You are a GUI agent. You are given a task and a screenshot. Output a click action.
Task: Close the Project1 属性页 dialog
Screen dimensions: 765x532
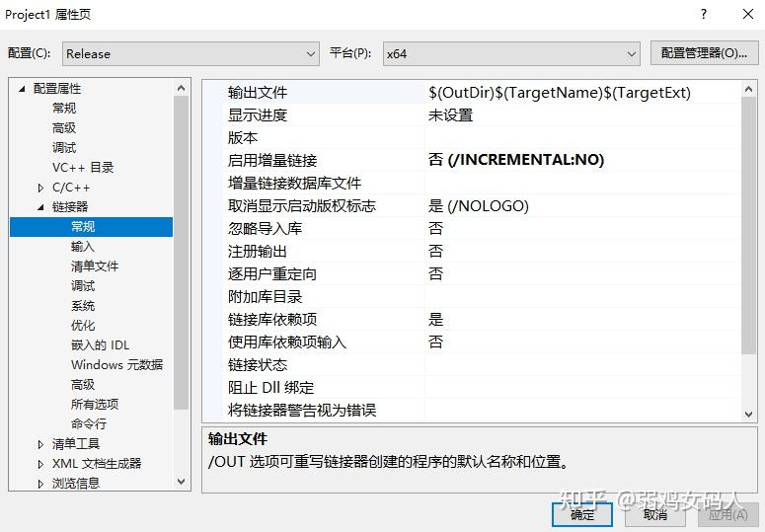[748, 14]
